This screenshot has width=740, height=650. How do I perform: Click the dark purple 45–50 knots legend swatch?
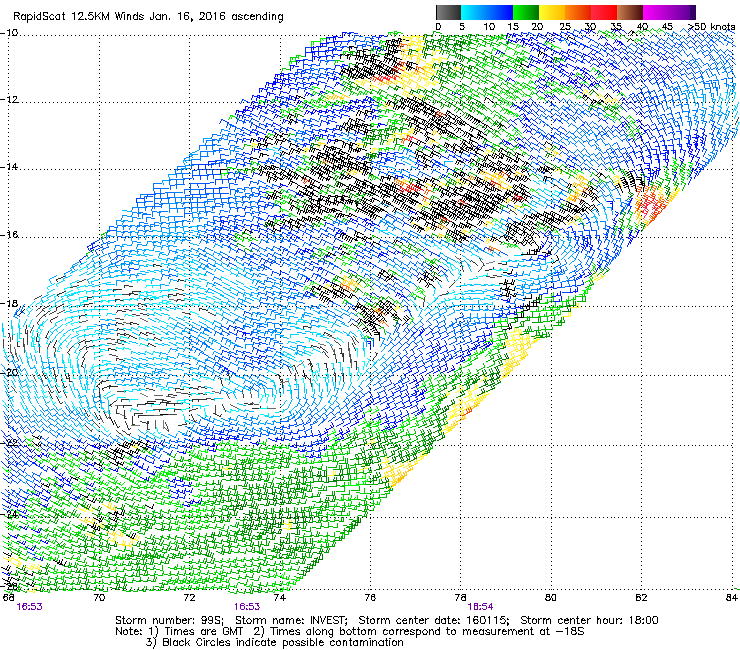click(x=682, y=12)
